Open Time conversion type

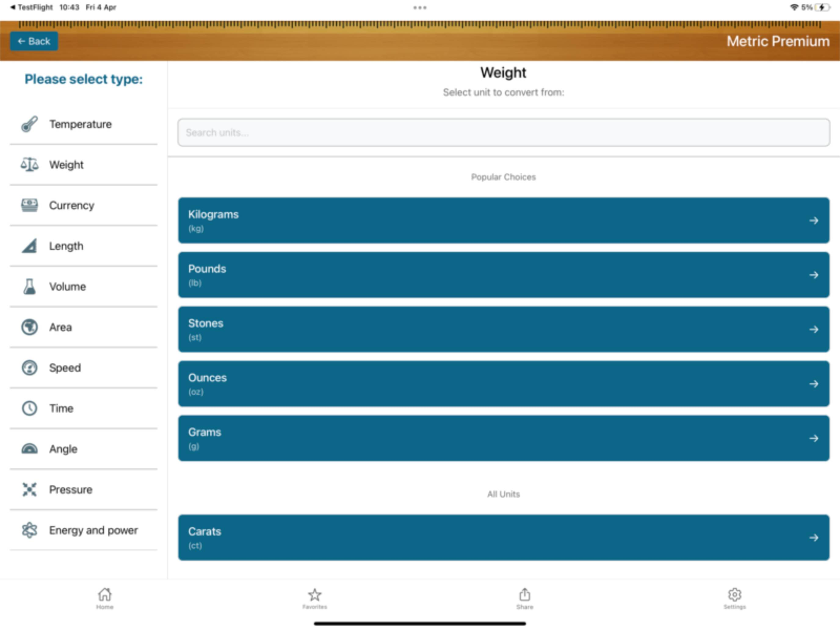[84, 409]
